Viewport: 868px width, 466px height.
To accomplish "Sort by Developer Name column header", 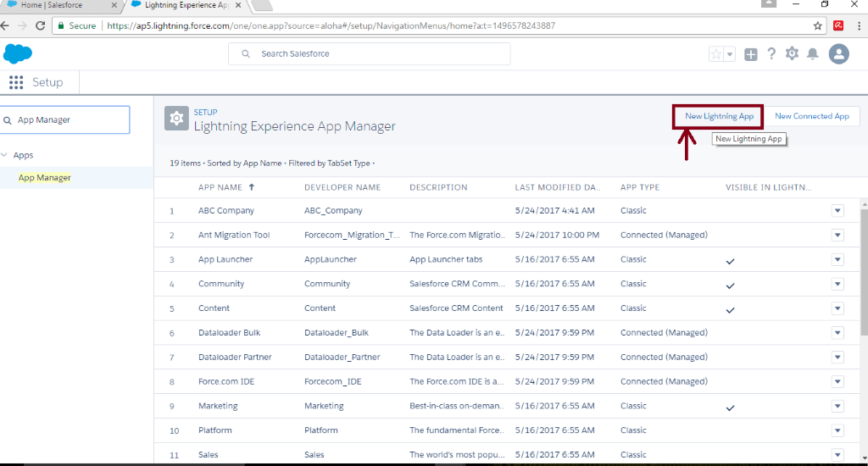I will [x=342, y=187].
